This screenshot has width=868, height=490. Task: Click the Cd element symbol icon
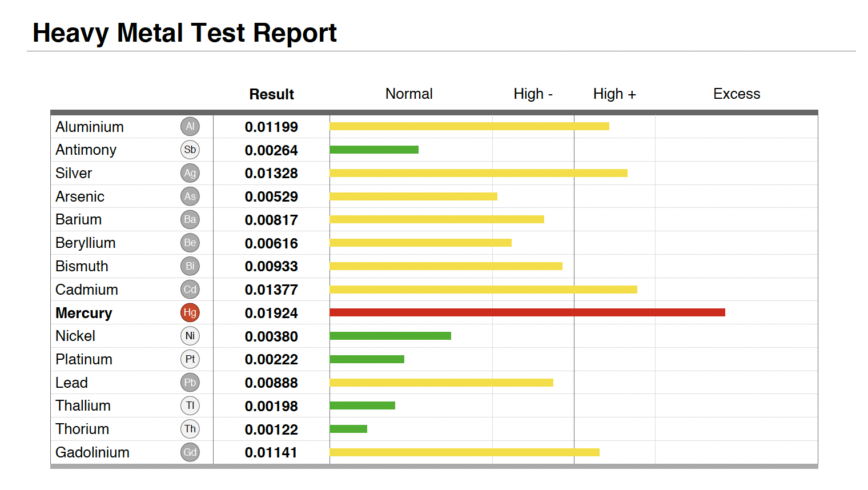(190, 290)
